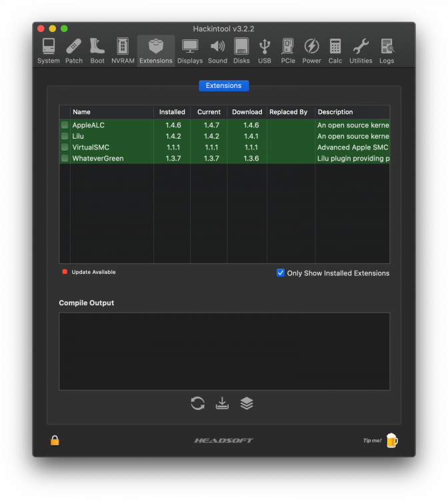Click WhateverGreen description Lilu plugin text
The width and height of the screenshot is (448, 500).
tap(353, 159)
